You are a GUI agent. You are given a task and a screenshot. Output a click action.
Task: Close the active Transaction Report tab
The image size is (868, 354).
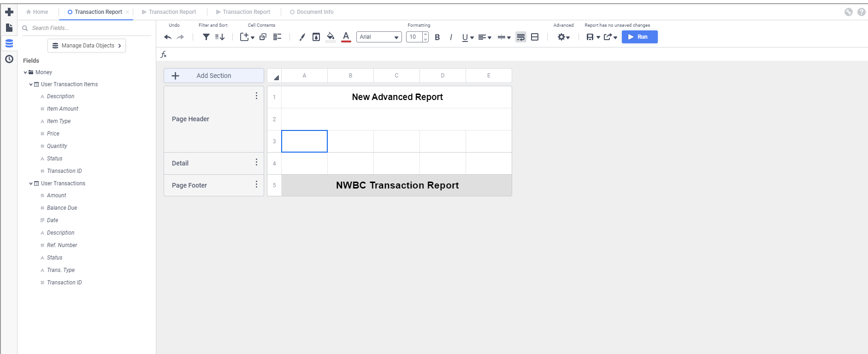(x=127, y=12)
